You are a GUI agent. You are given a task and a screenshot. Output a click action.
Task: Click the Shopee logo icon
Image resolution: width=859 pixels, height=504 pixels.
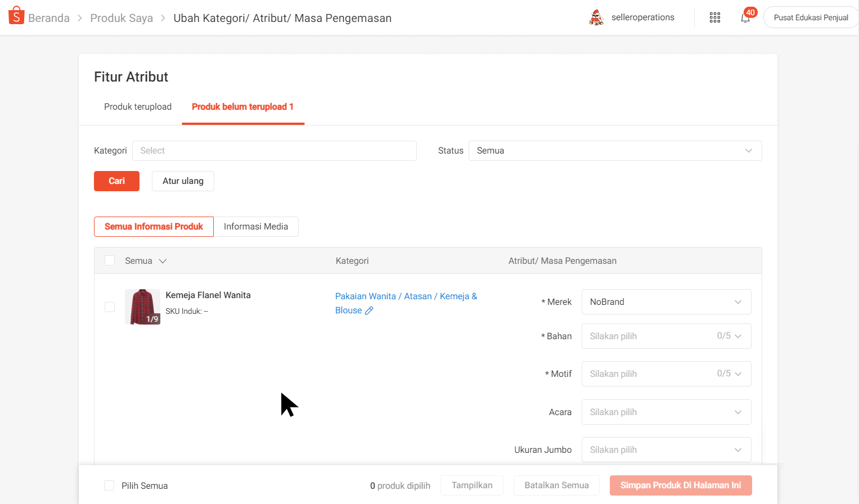[16, 15]
